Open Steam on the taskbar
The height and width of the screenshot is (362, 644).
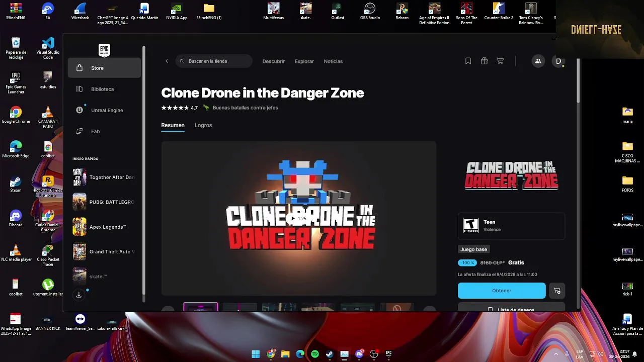[330, 354]
